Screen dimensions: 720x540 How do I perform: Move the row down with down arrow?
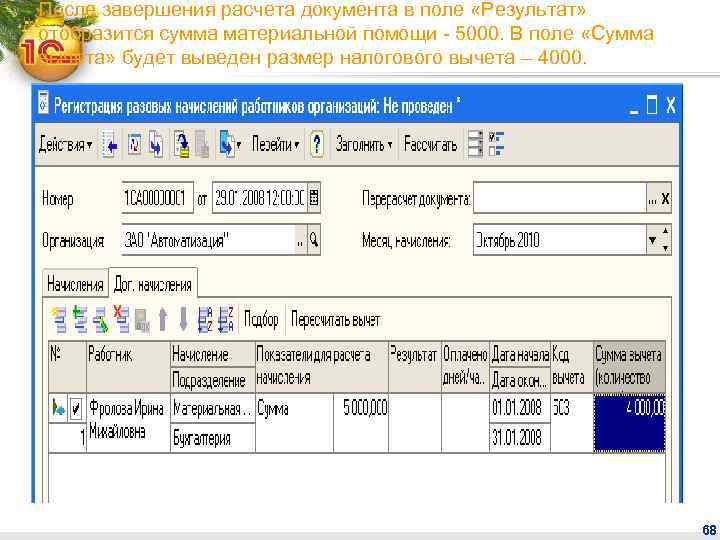[183, 320]
